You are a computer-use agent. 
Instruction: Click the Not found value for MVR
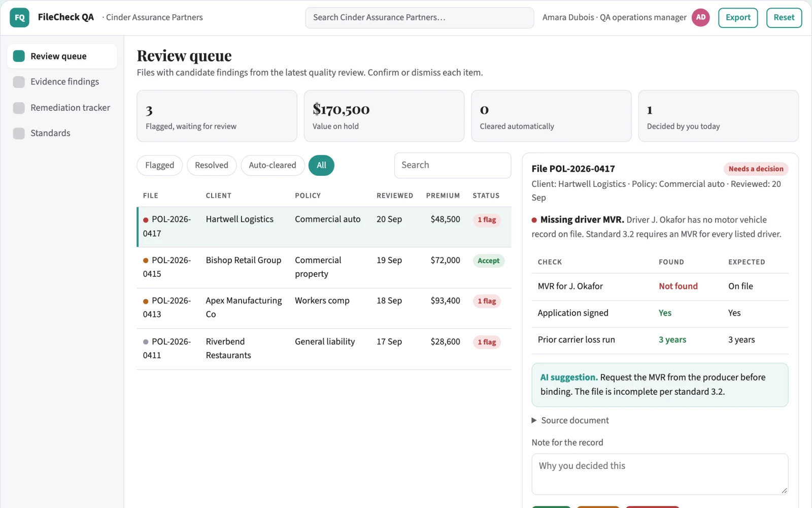678,286
